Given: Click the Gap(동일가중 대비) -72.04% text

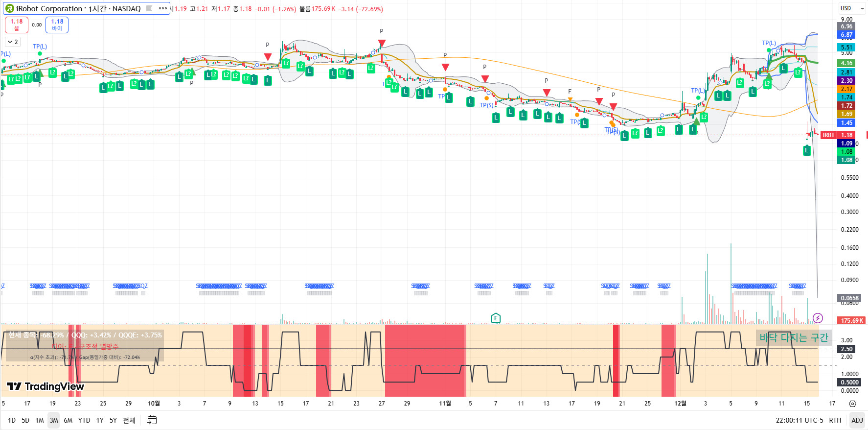Looking at the screenshot, I should tap(110, 358).
